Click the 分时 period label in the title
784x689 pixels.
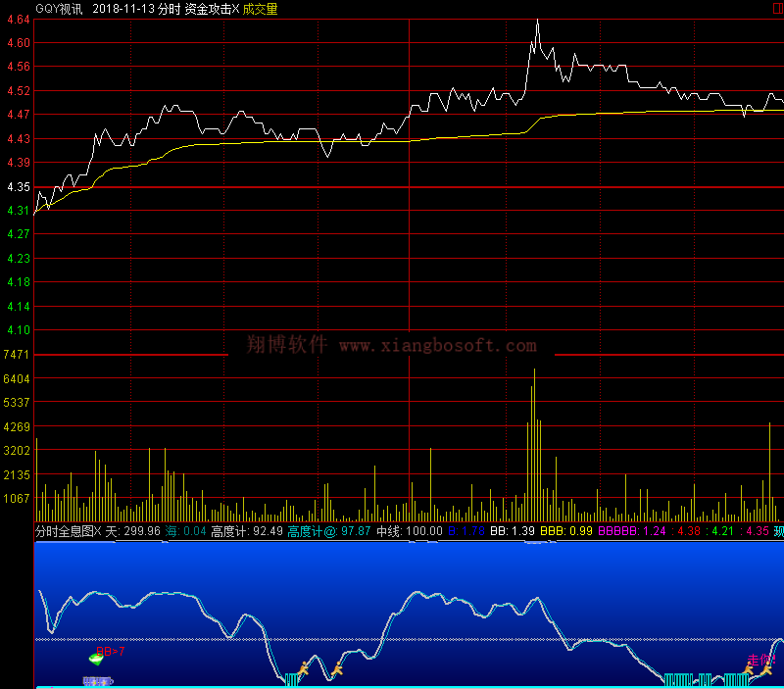point(169,9)
